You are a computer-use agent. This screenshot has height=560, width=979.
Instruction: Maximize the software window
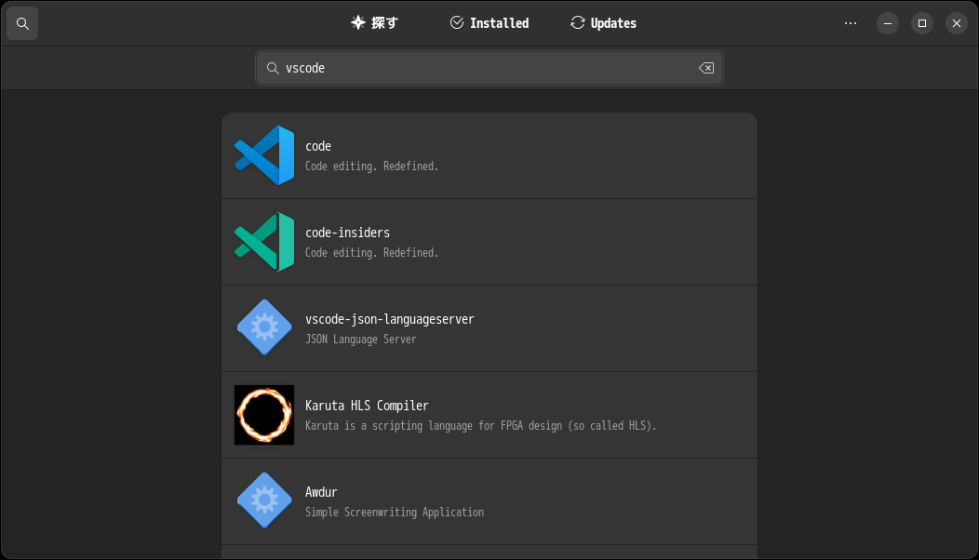(x=922, y=23)
